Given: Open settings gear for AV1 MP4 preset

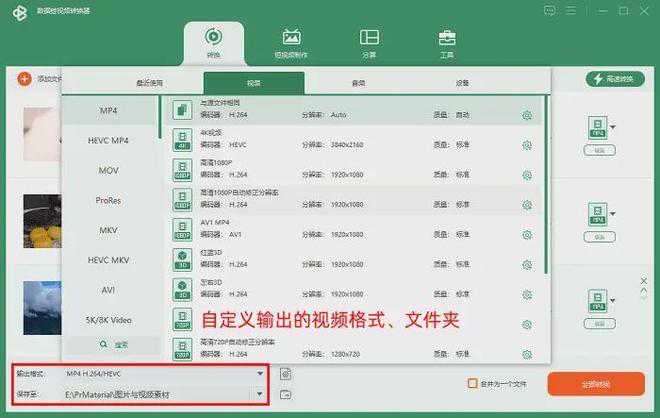Looking at the screenshot, I should point(527,235).
